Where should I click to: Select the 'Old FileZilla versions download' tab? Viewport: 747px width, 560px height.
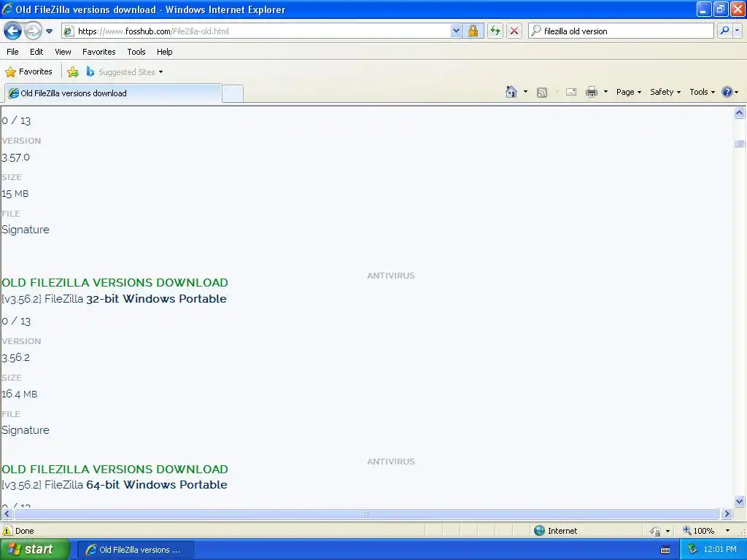click(113, 93)
